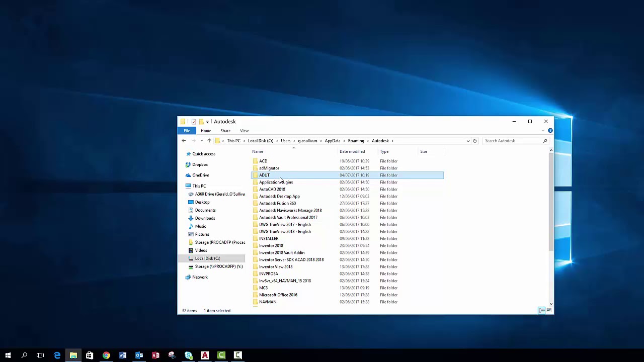Viewport: 644px width, 362px height.
Task: Launch AutoCAD from the taskbar
Action: (x=205, y=355)
